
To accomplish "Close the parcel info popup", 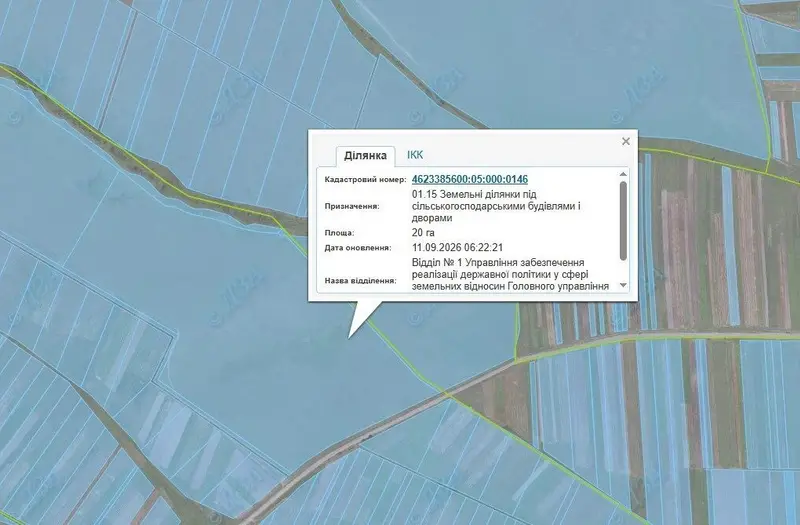I will 626,141.
